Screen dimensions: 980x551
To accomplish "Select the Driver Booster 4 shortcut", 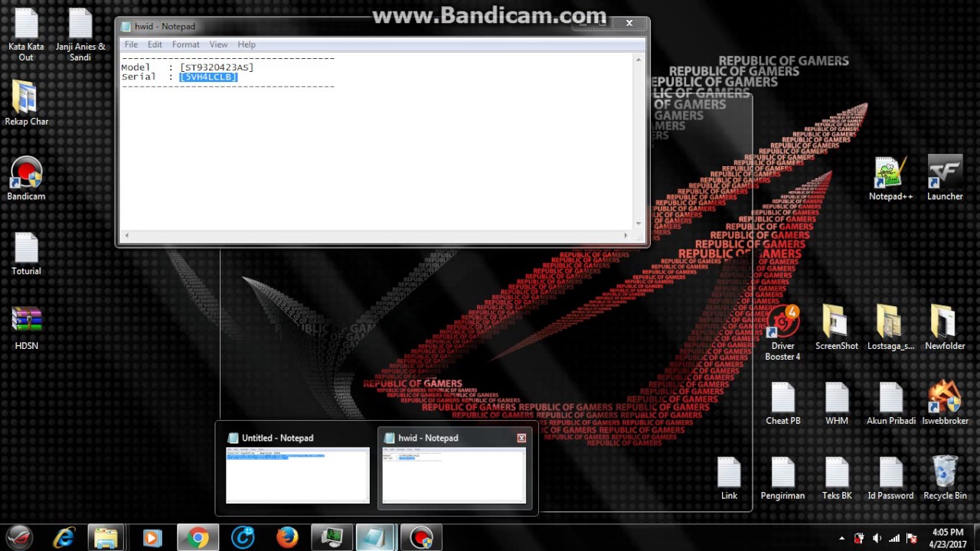I will (x=782, y=333).
